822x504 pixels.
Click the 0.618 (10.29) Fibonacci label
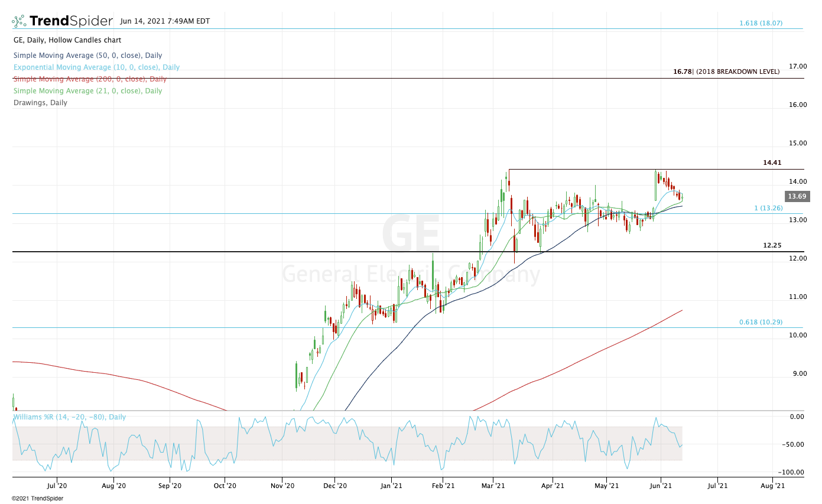coord(761,322)
